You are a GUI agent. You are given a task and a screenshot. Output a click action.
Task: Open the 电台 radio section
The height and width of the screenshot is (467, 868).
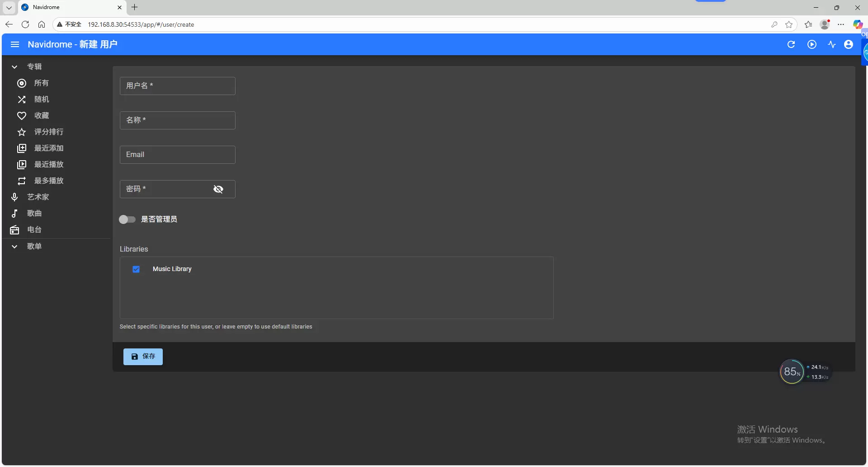[34, 230]
